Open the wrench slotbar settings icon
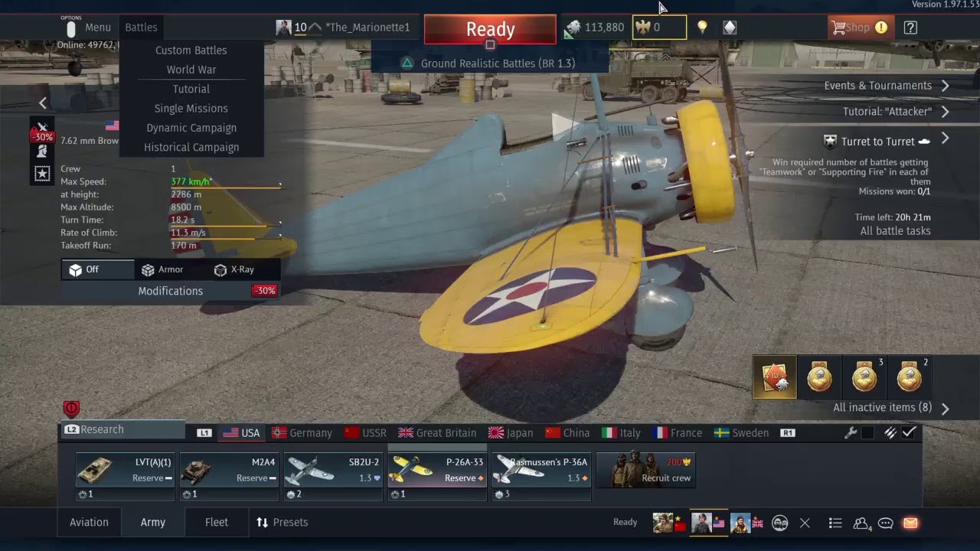Screen dimensions: 980x551 pos(851,433)
